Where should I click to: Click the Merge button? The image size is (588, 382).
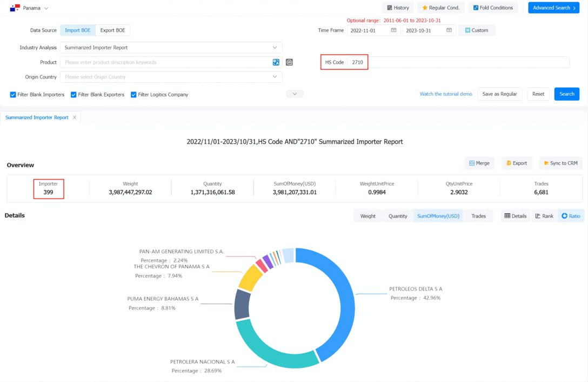point(479,163)
